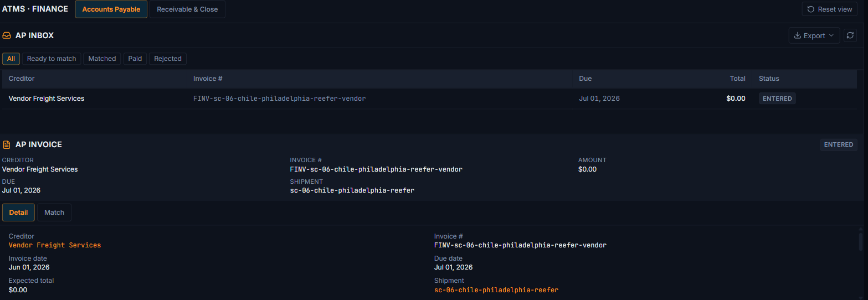Filter inbox by All

point(11,59)
